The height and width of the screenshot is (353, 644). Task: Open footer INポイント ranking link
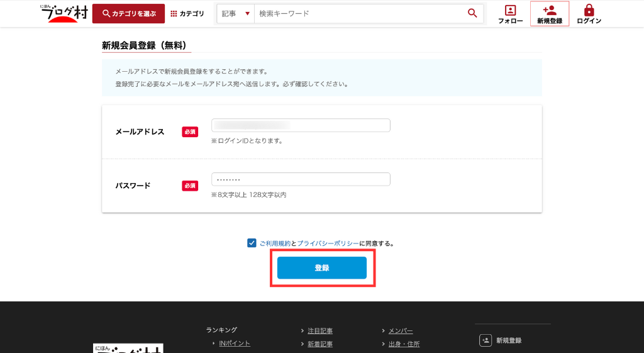pos(235,344)
